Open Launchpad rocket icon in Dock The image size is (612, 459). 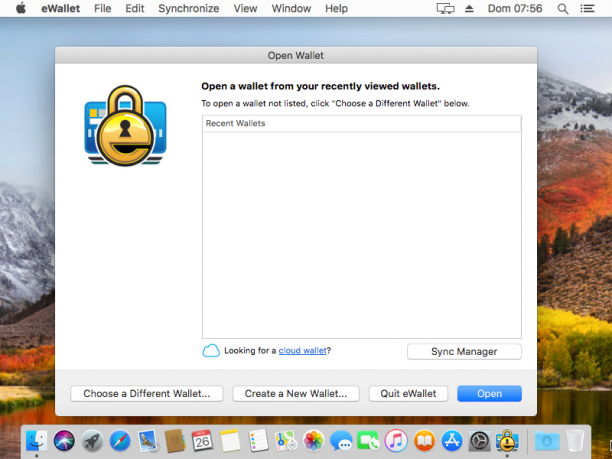tap(92, 441)
